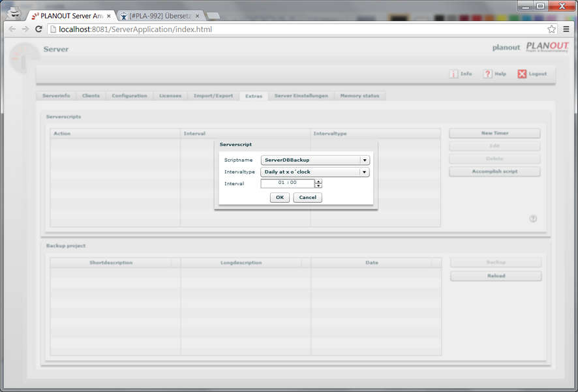
Task: Open the Chrome hamburger menu
Action: pyautogui.click(x=566, y=29)
